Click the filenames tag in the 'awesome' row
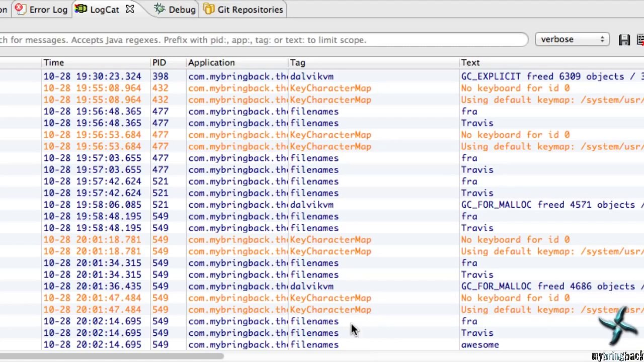This screenshot has height=362, width=644. tap(314, 344)
